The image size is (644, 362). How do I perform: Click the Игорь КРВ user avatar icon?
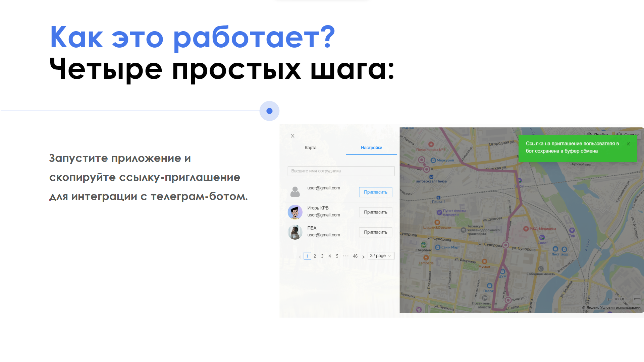click(295, 211)
